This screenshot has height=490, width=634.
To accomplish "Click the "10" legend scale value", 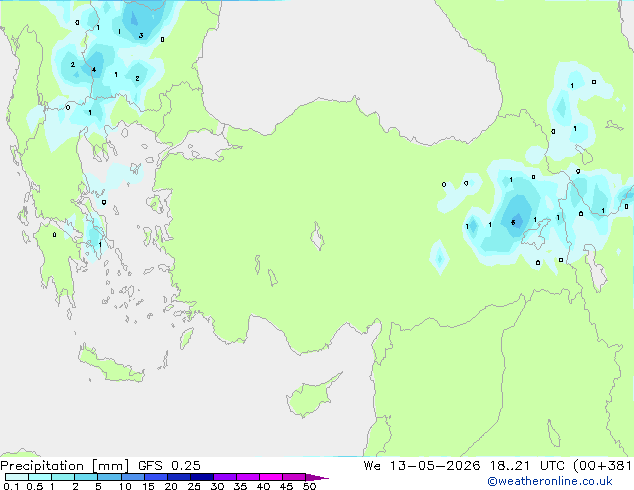I will point(125,486).
